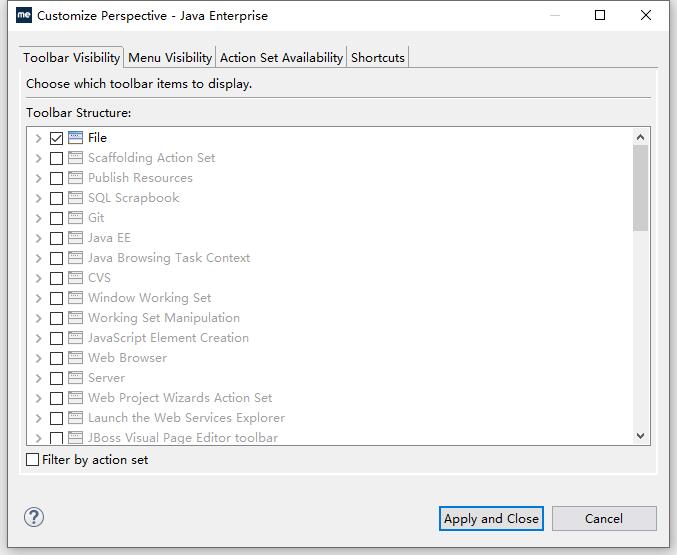This screenshot has width=677, height=555.
Task: Click the Web Browser toolbar icon
Action: point(75,358)
